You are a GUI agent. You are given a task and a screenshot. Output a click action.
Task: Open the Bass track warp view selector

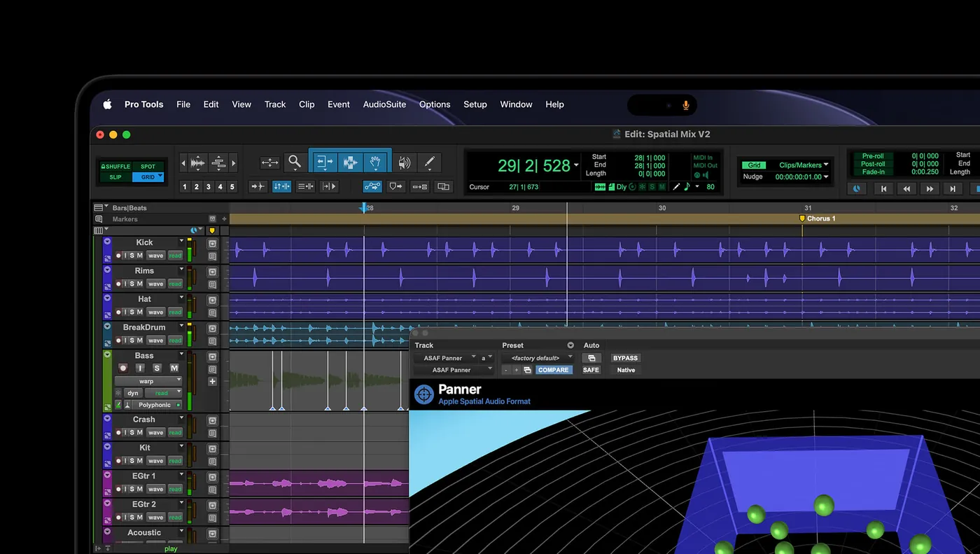pos(148,382)
